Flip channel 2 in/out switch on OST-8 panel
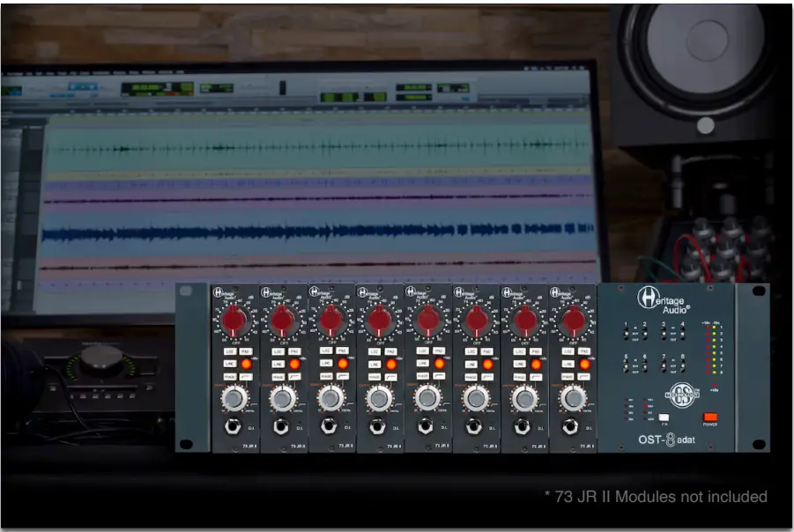Image resolution: width=794 pixels, height=532 pixels. (x=644, y=333)
